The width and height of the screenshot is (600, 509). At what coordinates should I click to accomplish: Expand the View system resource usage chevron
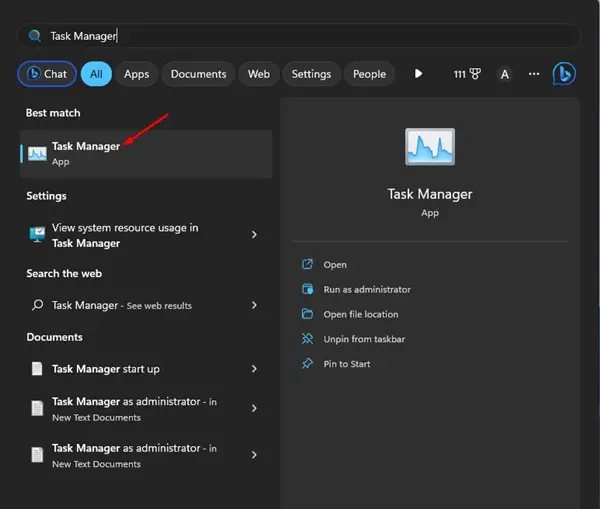(254, 235)
